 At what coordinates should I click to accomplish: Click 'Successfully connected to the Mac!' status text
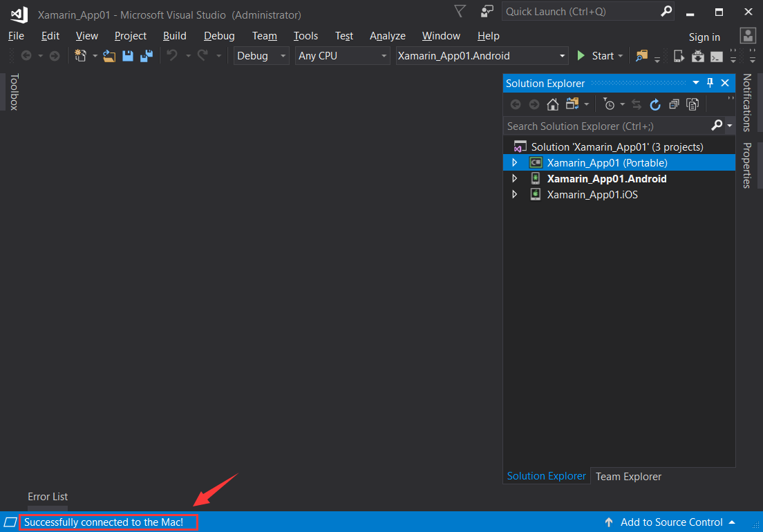(x=104, y=522)
